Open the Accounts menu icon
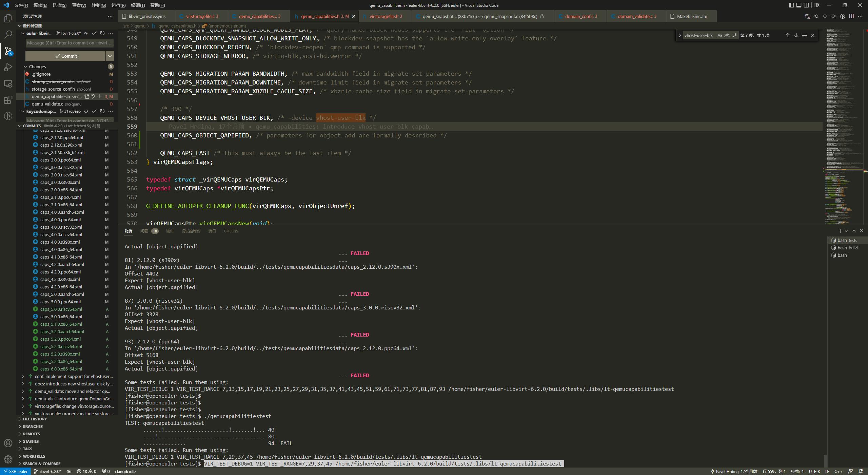This screenshot has height=475, width=868. point(8,443)
